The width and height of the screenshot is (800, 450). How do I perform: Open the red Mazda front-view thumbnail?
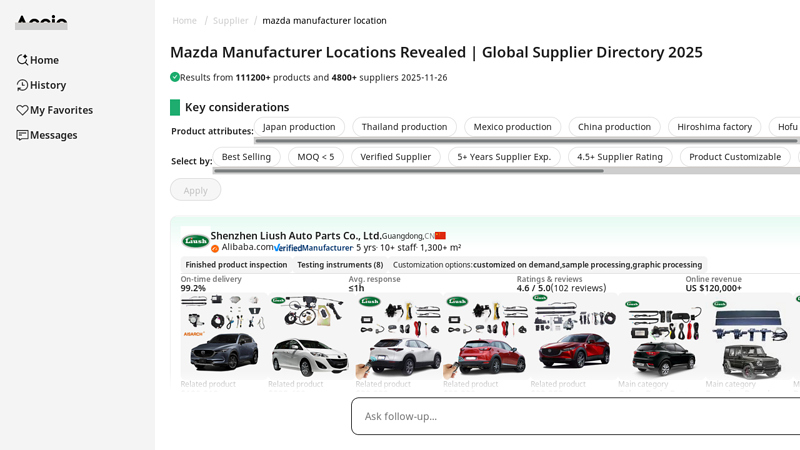point(574,336)
